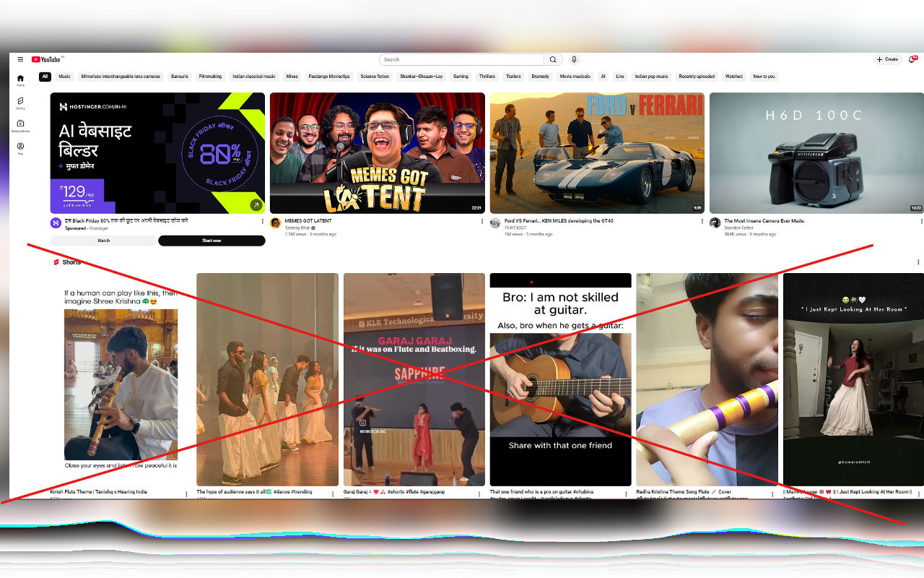
Task: Select the Music filter chip
Action: (x=65, y=77)
